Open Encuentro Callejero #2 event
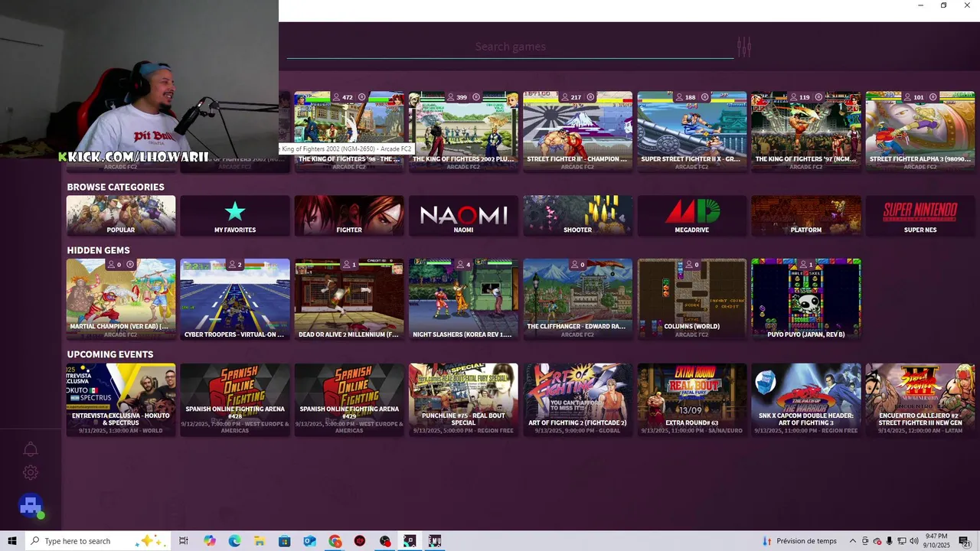The height and width of the screenshot is (551, 980). pos(920,399)
